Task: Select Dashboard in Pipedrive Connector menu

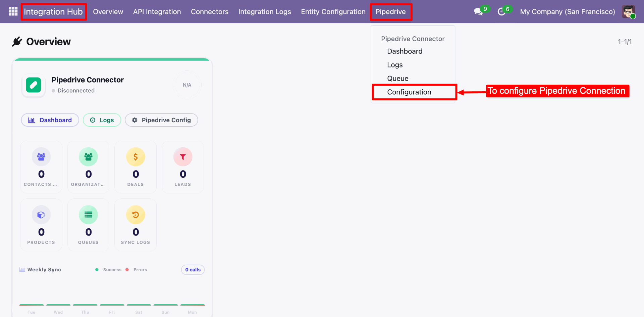Action: point(405,51)
